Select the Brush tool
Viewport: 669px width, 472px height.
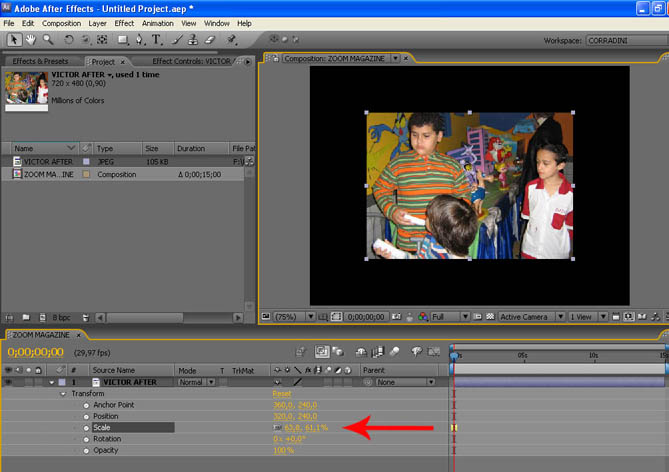coord(176,40)
